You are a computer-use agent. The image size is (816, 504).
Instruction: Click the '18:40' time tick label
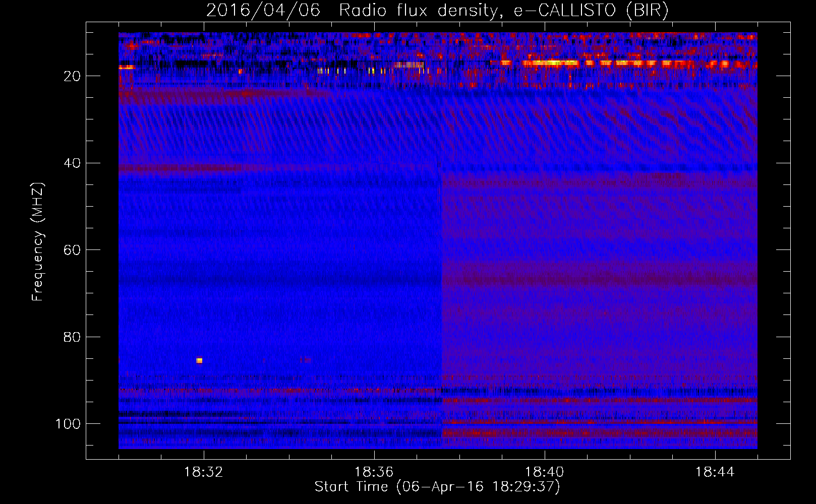[545, 472]
